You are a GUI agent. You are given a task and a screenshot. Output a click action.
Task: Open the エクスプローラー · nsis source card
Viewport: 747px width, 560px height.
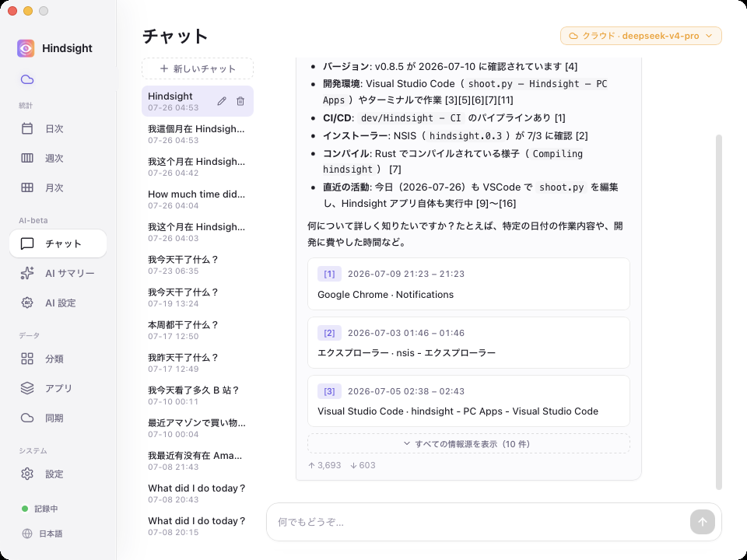click(468, 342)
